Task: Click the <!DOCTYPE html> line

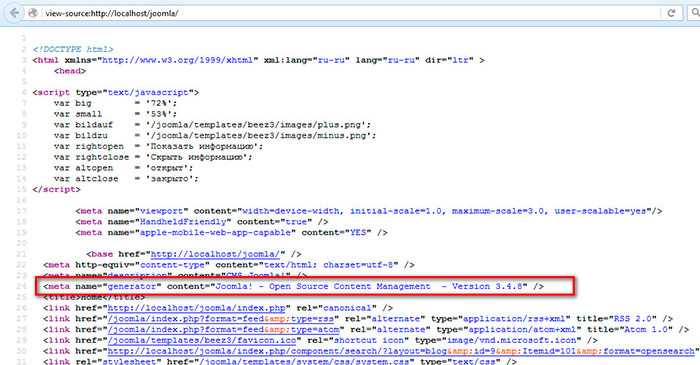Action: [x=73, y=49]
